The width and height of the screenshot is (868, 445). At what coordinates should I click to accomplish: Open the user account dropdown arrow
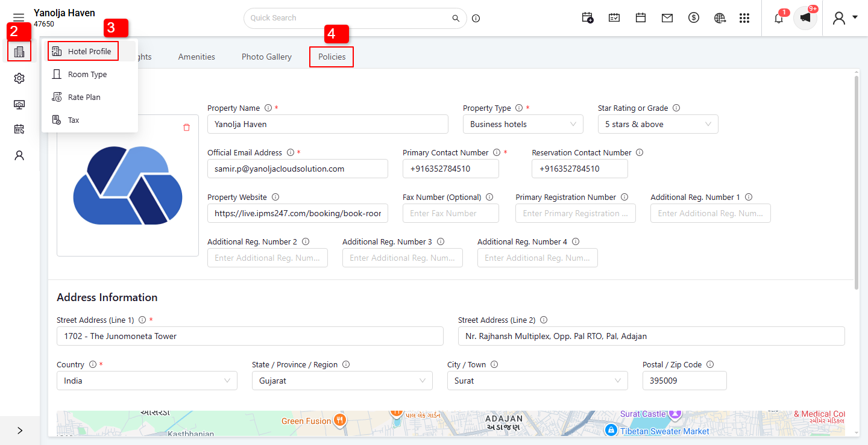[855, 17]
